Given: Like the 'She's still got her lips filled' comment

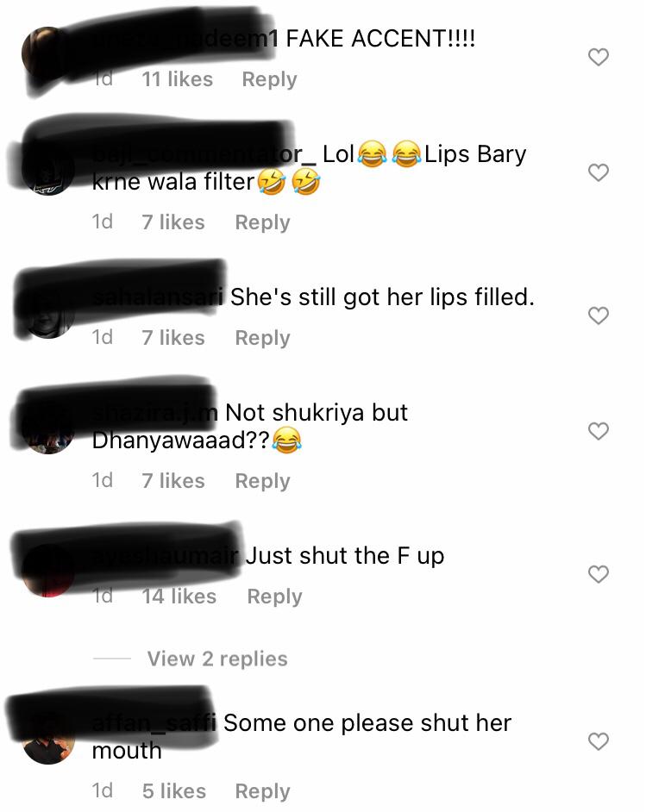Looking at the screenshot, I should [599, 315].
